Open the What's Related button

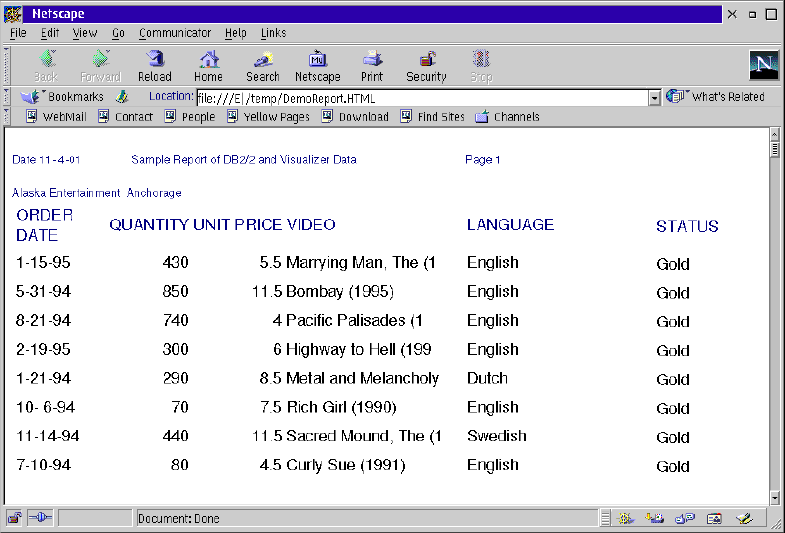[x=715, y=97]
